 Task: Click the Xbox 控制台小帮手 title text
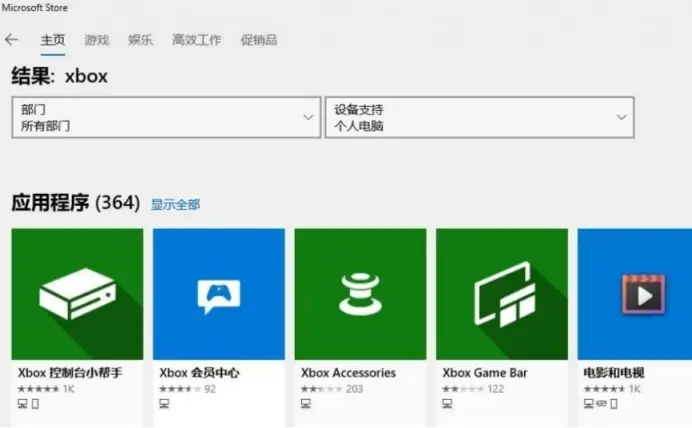pos(70,373)
